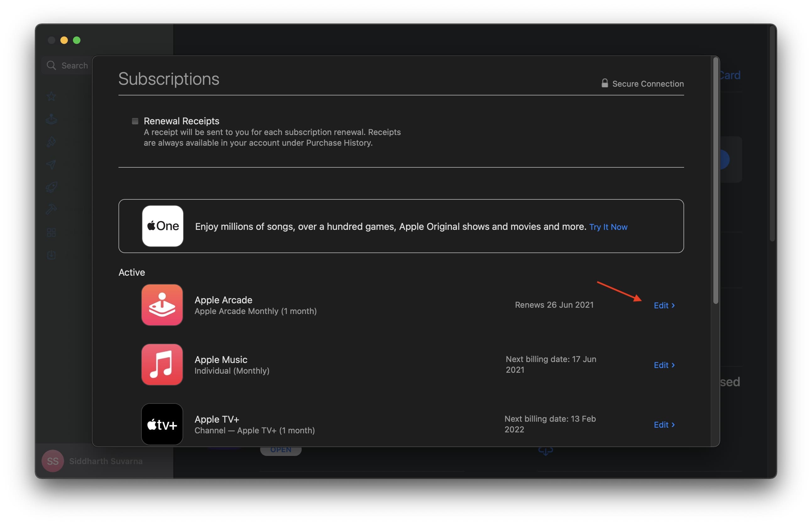The image size is (812, 525).
Task: Click the Subscriptions heading
Action: 169,79
